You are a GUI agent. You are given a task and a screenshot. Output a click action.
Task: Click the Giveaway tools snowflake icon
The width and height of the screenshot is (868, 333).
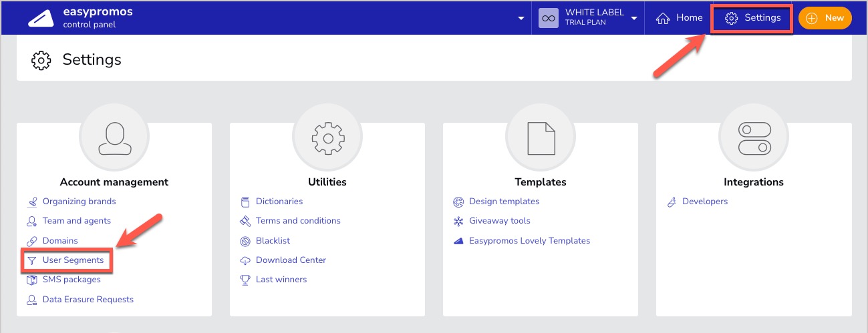click(x=458, y=221)
